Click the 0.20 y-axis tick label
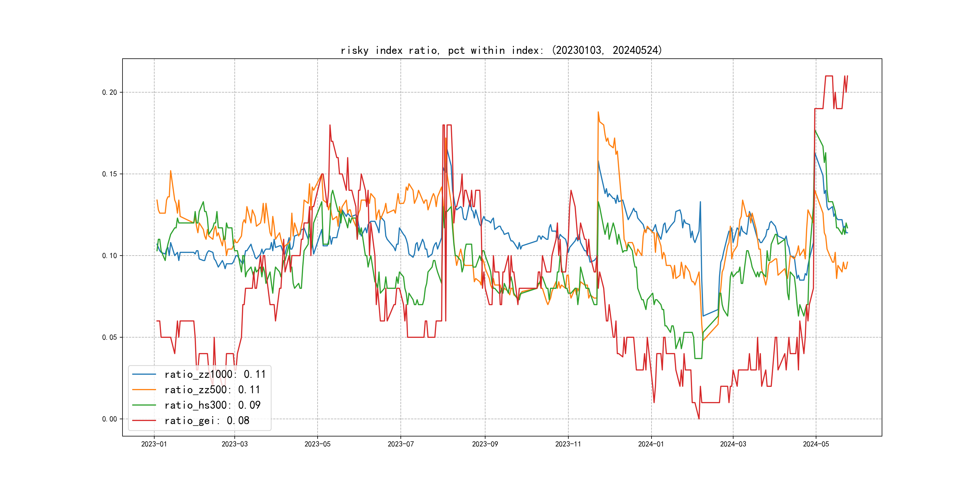The image size is (980, 490). click(109, 93)
